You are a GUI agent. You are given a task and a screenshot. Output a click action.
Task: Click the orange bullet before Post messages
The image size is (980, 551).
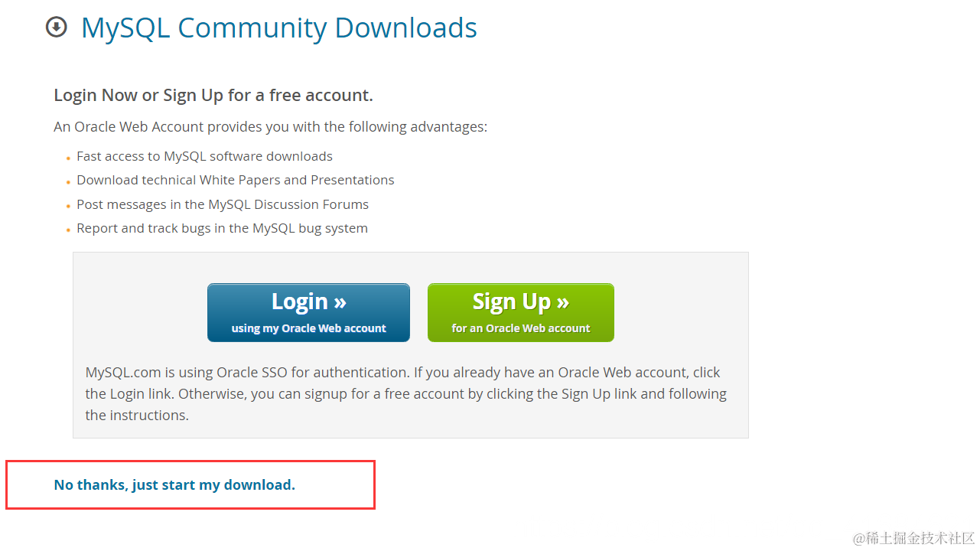[x=68, y=207]
